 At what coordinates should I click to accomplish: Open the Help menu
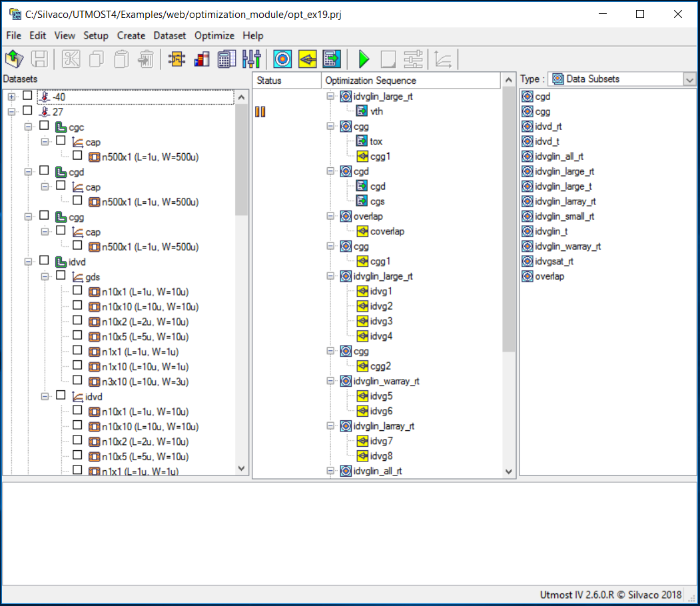(253, 35)
